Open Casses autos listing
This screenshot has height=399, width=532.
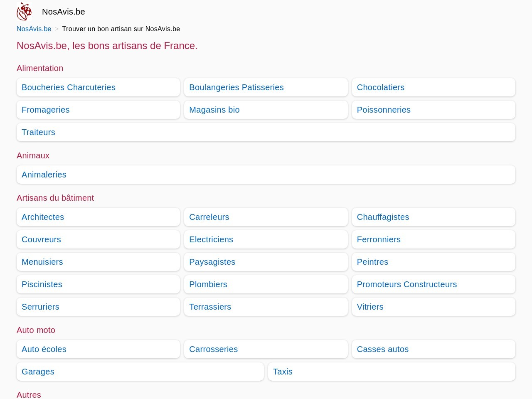coord(433,349)
